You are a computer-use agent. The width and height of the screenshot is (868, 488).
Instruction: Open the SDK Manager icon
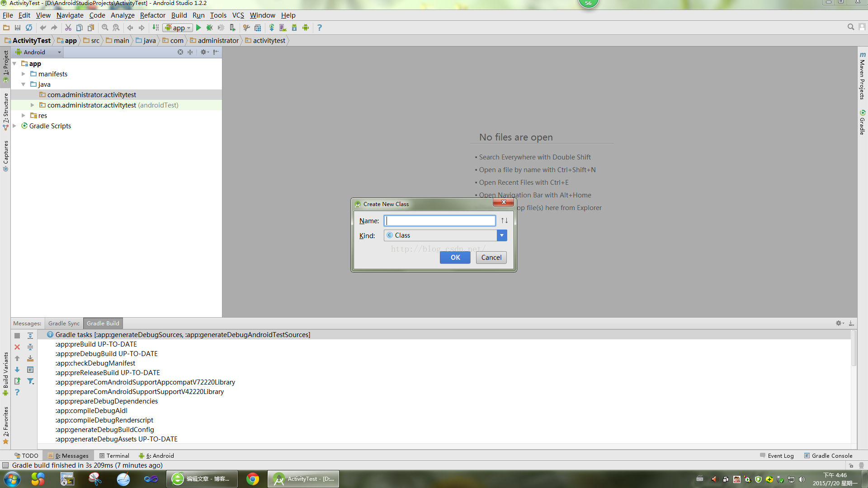[x=294, y=28]
